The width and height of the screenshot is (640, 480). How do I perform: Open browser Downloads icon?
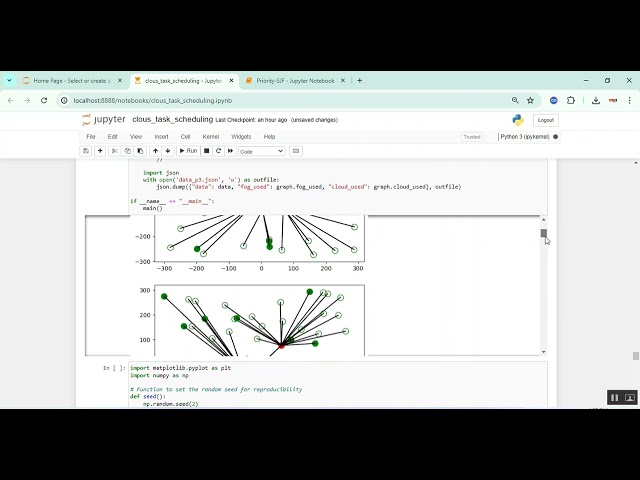point(596,100)
